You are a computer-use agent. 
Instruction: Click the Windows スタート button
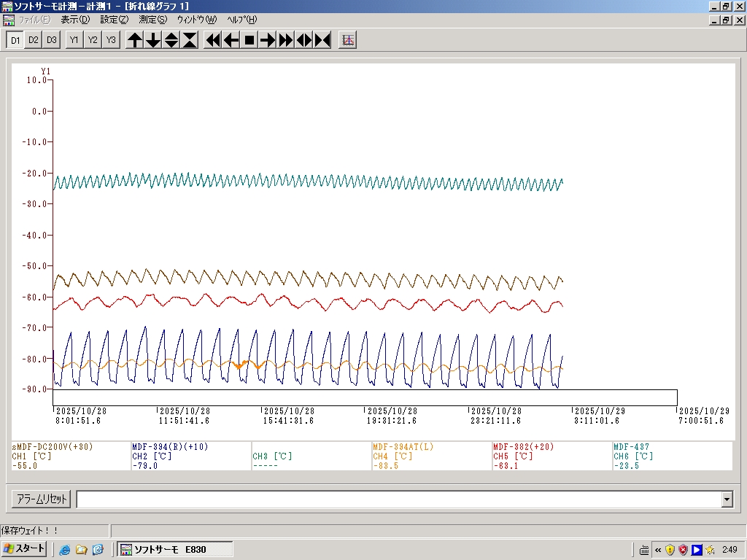(x=24, y=549)
